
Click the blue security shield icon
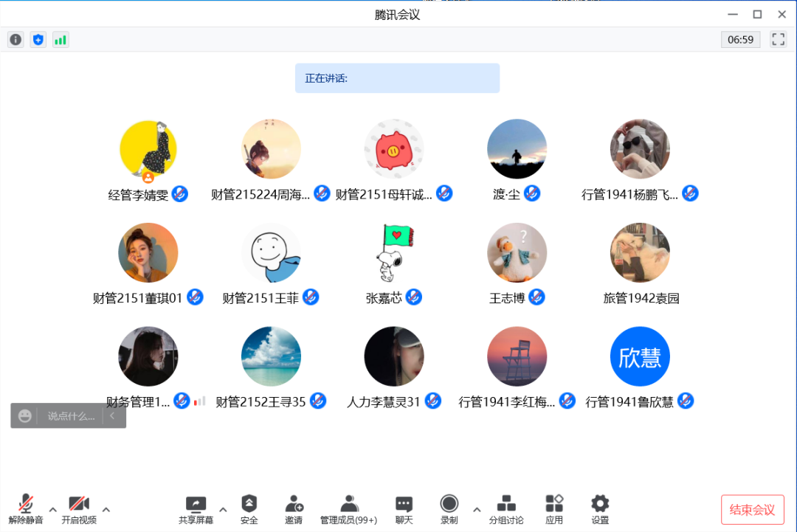pos(38,40)
